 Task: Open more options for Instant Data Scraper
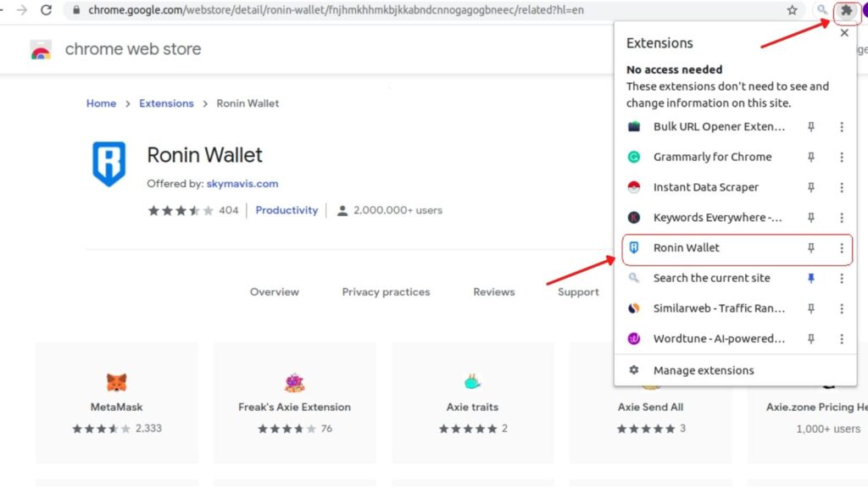(x=842, y=187)
